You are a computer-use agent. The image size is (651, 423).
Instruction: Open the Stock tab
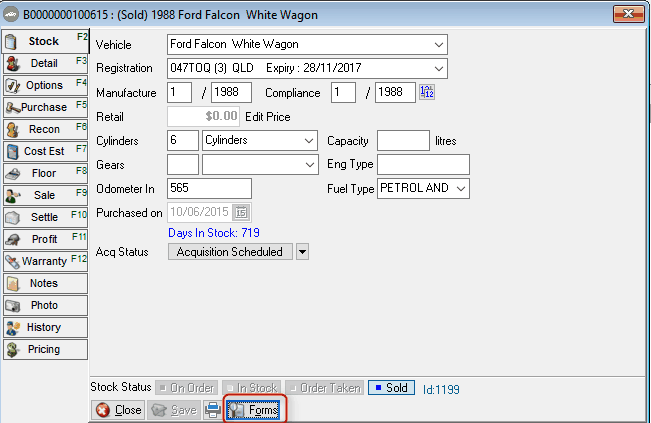click(x=45, y=42)
